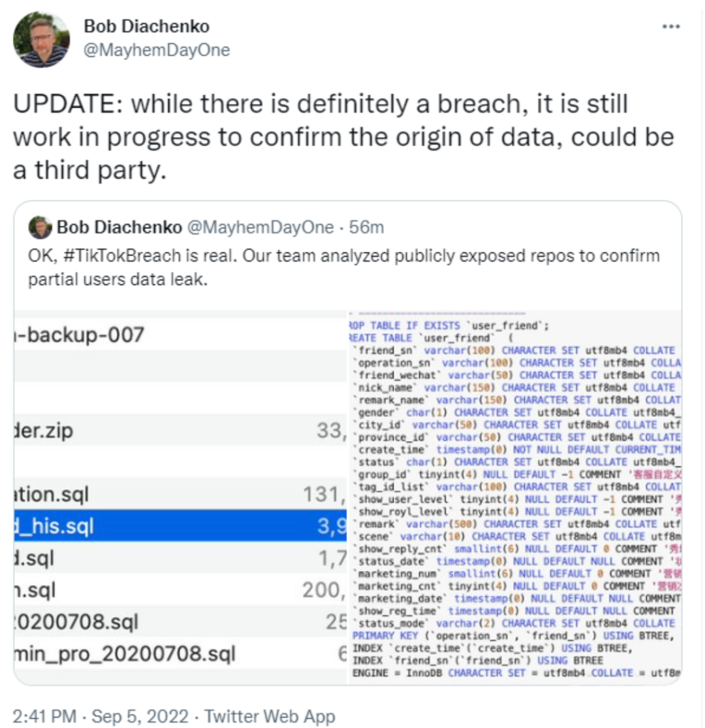Open the quoted tweet's author name Bob Diachenko

pyautogui.click(x=119, y=228)
